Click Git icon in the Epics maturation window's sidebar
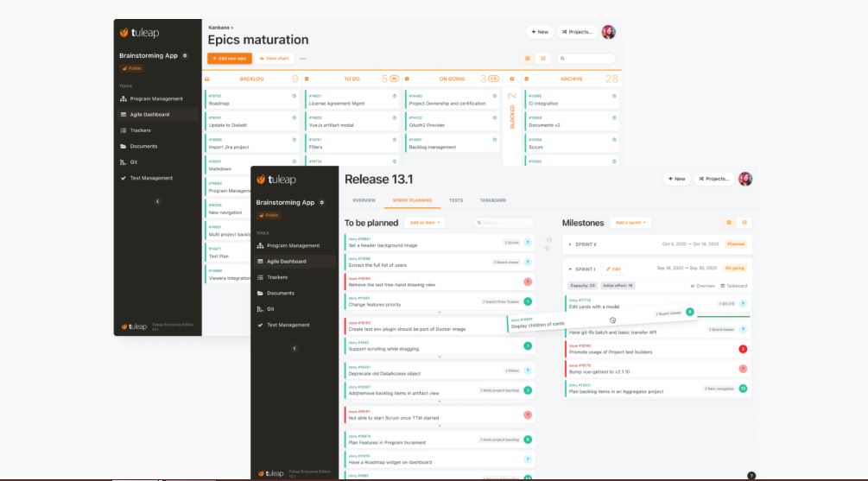The height and width of the screenshot is (481, 868). coord(123,162)
